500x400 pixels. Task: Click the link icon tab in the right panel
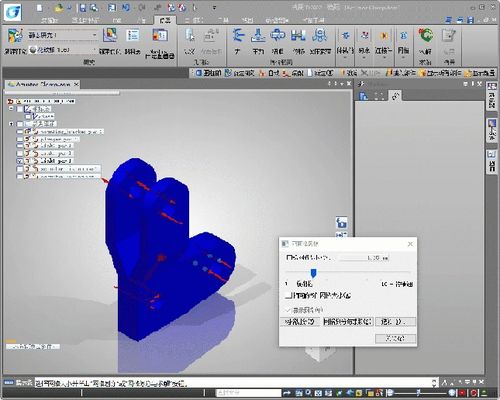(x=395, y=96)
